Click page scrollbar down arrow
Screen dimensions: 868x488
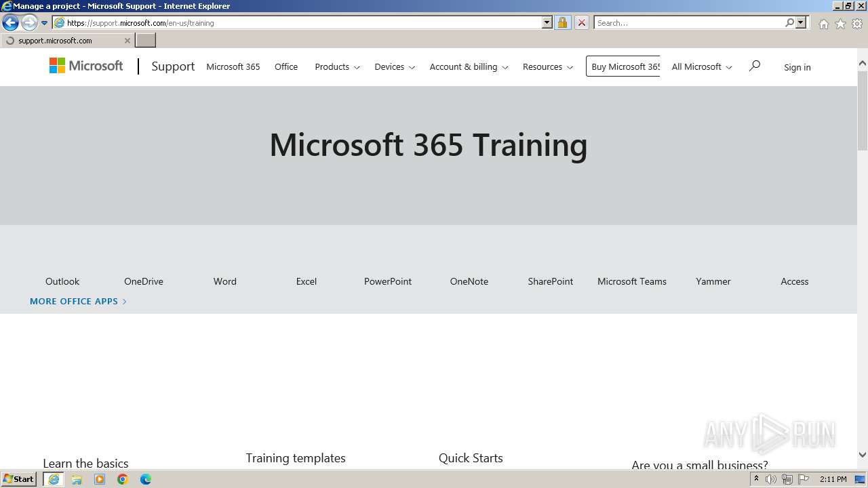point(863,455)
